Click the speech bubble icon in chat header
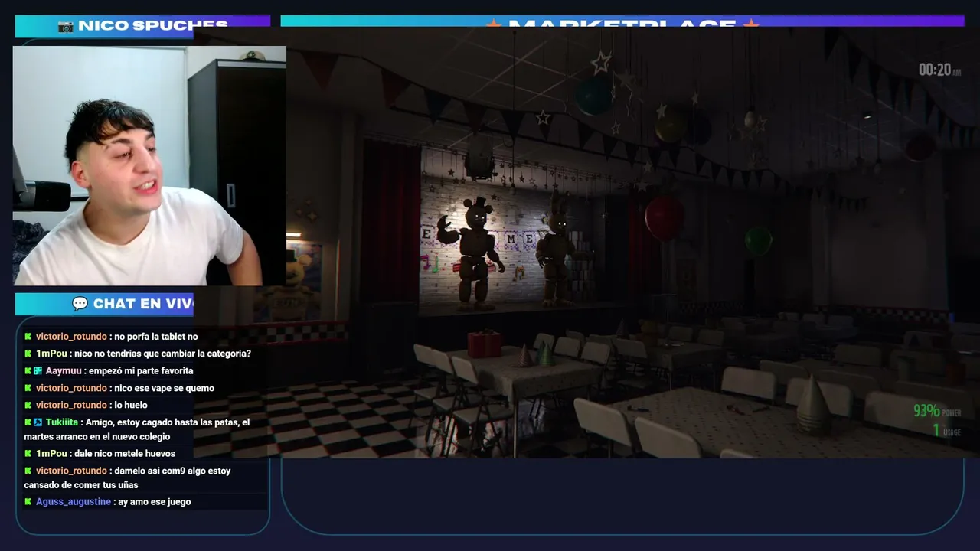 [80, 304]
